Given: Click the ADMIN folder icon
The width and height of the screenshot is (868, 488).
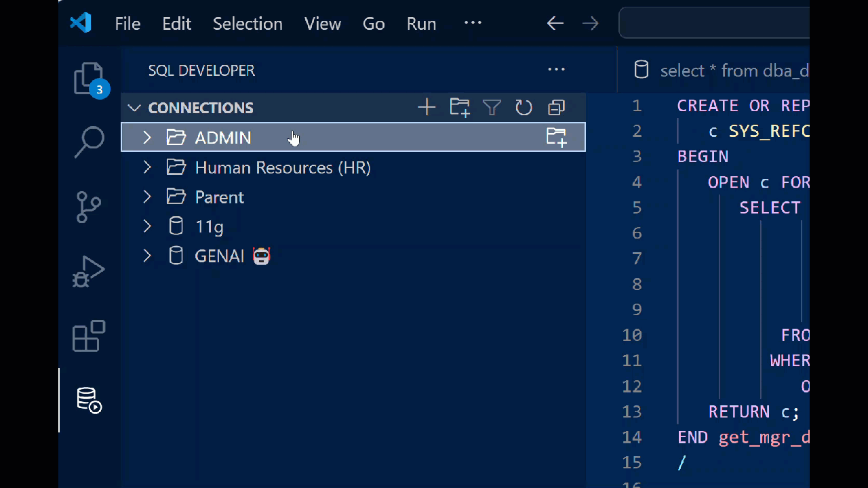Looking at the screenshot, I should click(176, 137).
